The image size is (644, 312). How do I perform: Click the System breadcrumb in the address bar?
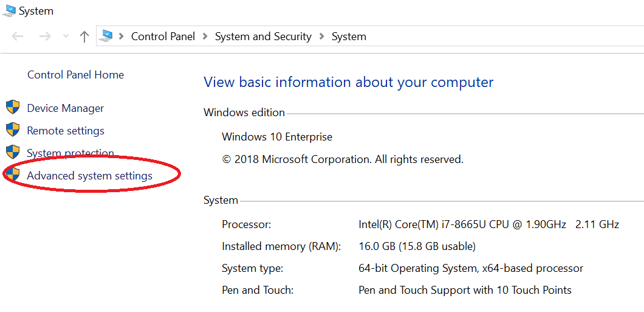point(349,36)
